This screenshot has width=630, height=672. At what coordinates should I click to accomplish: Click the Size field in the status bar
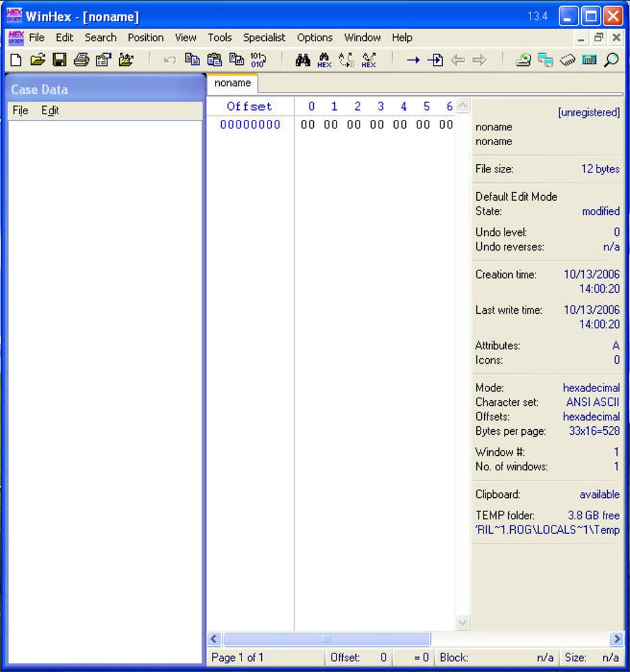[592, 658]
